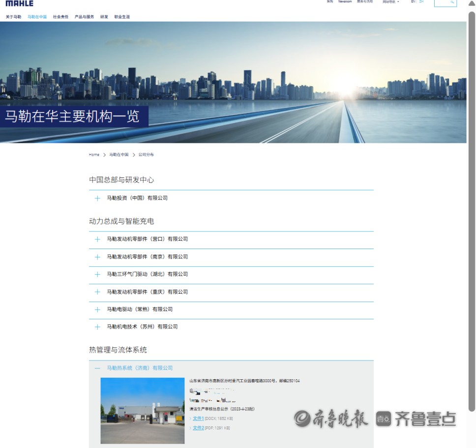Click the MAHLE logo
This screenshot has height=448, width=476.
[20, 3]
